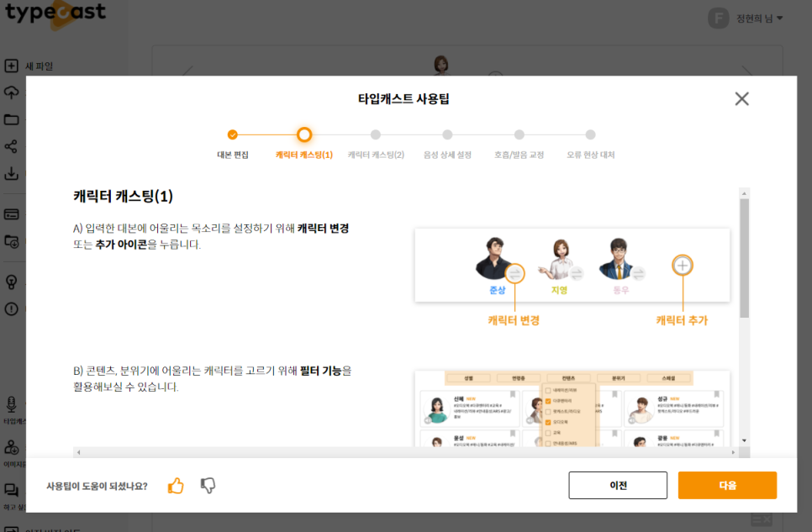Viewport: 812px width, 532px height.
Task: Click the 새 파일 plus icon
Action: 12,66
